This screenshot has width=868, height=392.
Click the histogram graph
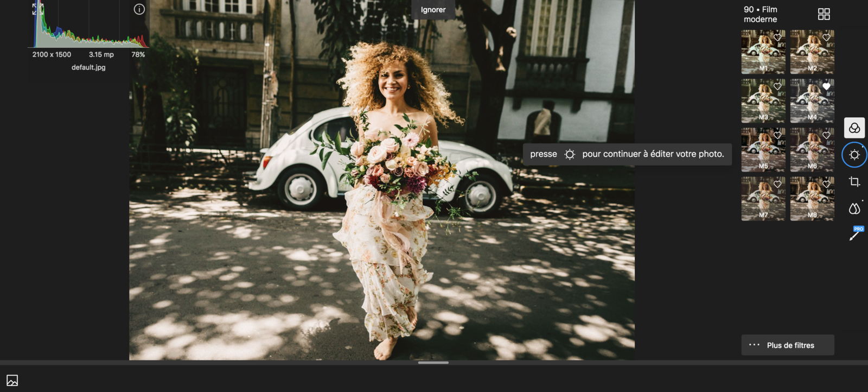point(88,24)
